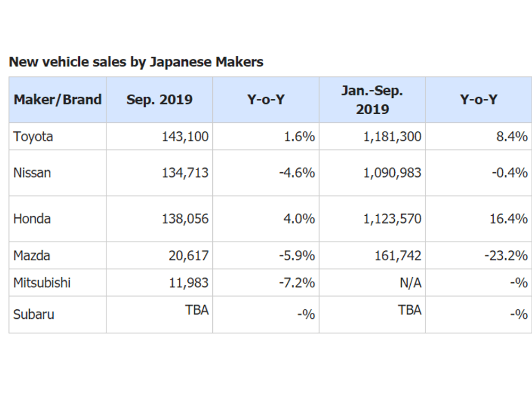Viewport: 532px width, 398px height.
Task: Select Toyota's 1,181,300 cumulative sales cell
Action: pyautogui.click(x=392, y=137)
